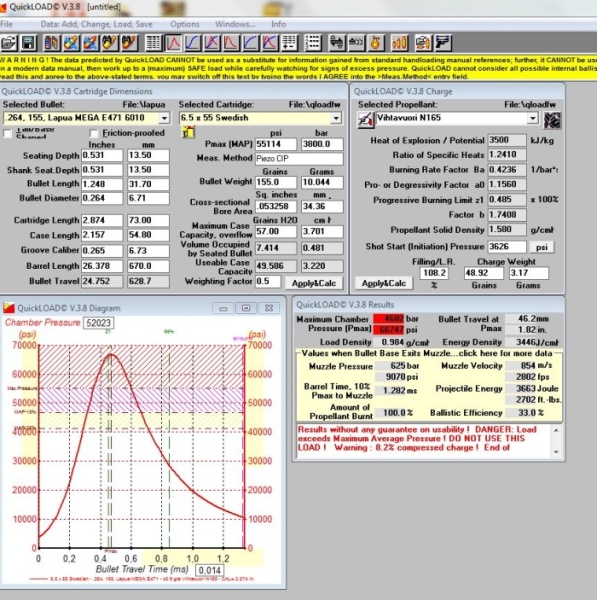Click the Filling/L.R. percent field showing 108.2
This screenshot has width=597, height=600.
[x=434, y=273]
